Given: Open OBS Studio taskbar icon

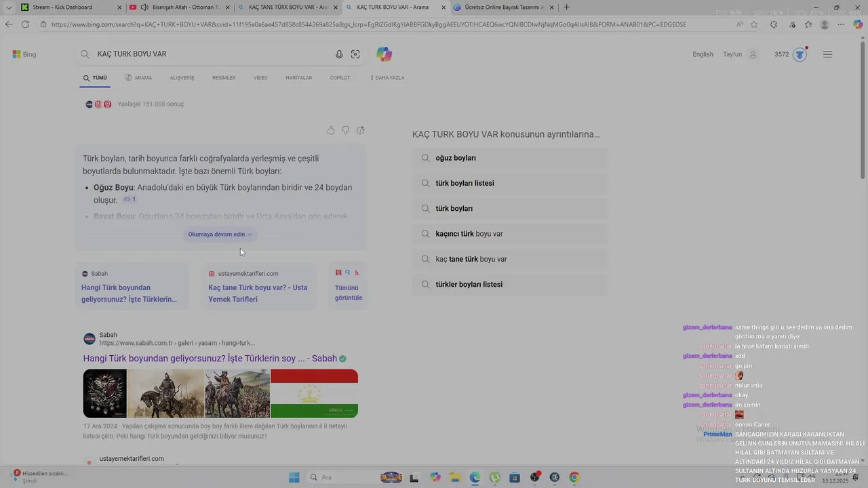Looking at the screenshot, I should point(535,477).
